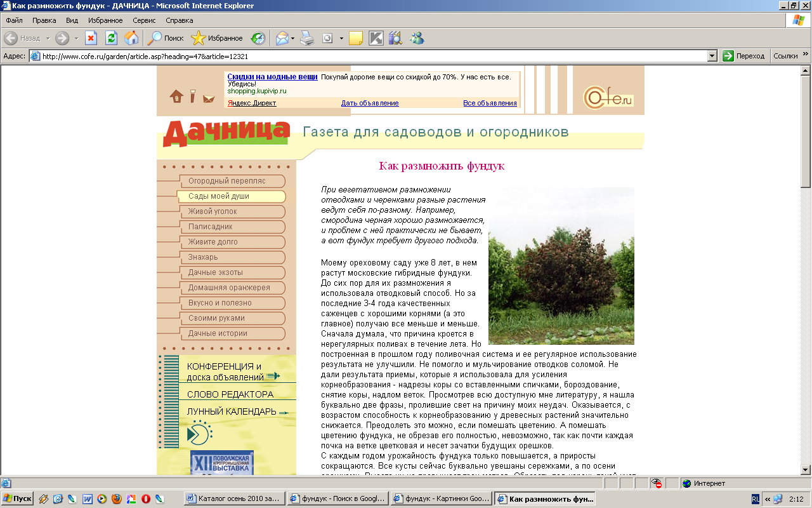The width and height of the screenshot is (812, 508).
Task: Select the 'Дачные экзоты' section tab
Action: [232, 272]
